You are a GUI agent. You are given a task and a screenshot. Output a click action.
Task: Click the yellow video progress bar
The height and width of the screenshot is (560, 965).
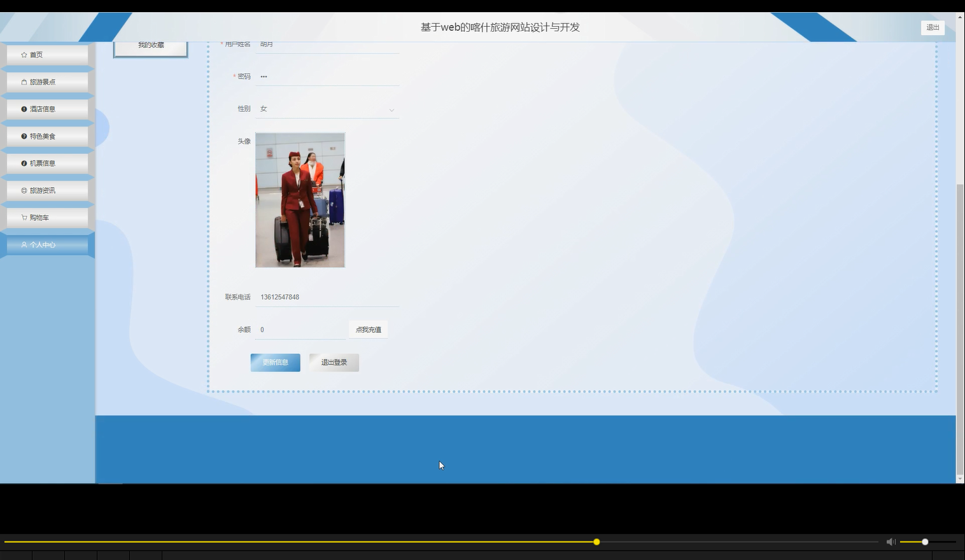441,542
